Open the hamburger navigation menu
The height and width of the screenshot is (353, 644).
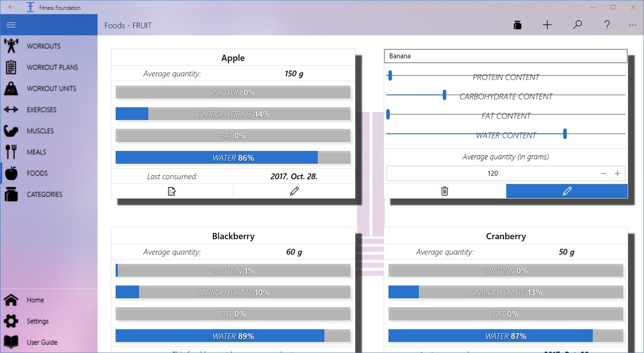click(11, 25)
